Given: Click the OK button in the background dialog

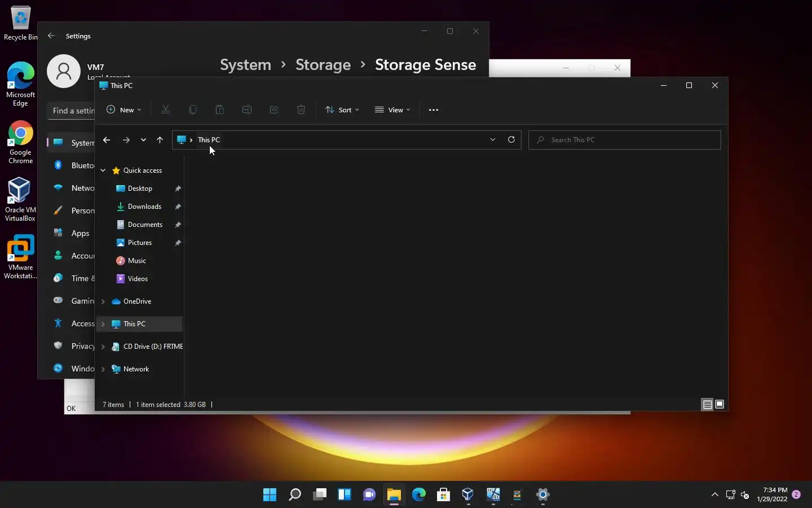Looking at the screenshot, I should (71, 409).
